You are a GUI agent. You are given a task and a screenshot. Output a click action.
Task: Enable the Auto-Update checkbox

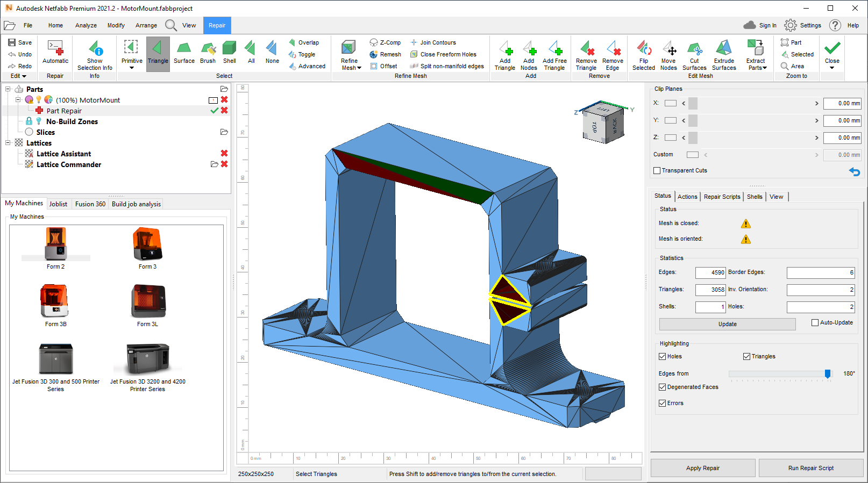coord(815,323)
